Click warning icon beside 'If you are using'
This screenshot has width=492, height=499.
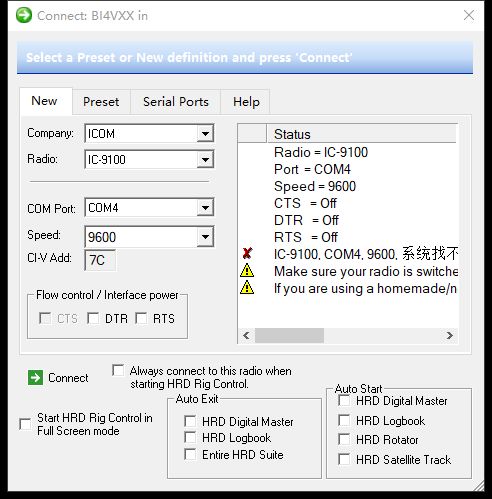[247, 288]
